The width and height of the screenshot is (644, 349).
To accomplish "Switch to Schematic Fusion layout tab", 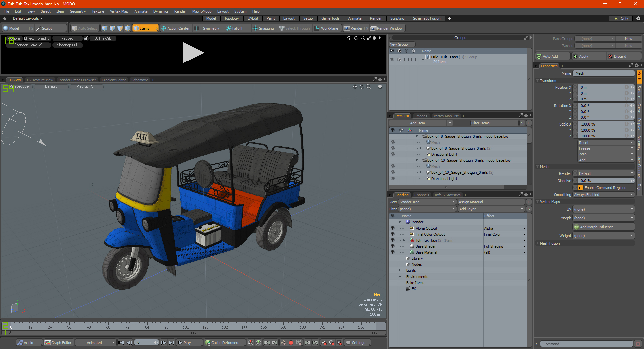I will point(427,18).
